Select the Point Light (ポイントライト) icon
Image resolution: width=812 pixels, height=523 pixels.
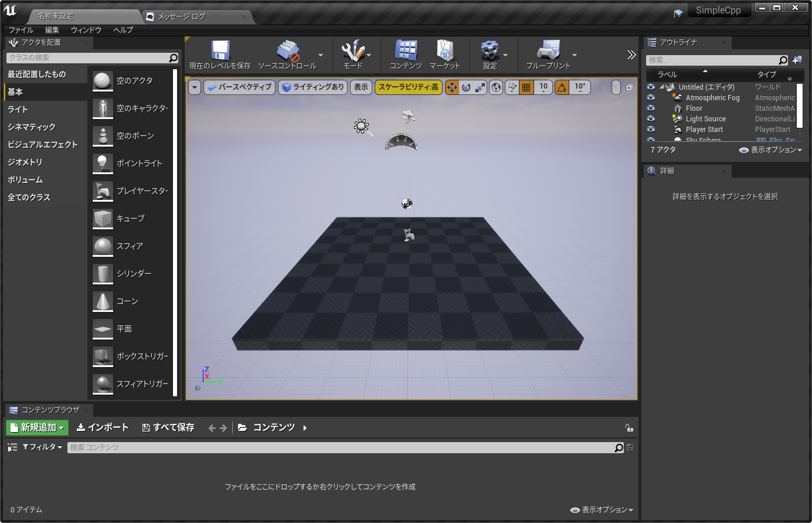tap(103, 164)
